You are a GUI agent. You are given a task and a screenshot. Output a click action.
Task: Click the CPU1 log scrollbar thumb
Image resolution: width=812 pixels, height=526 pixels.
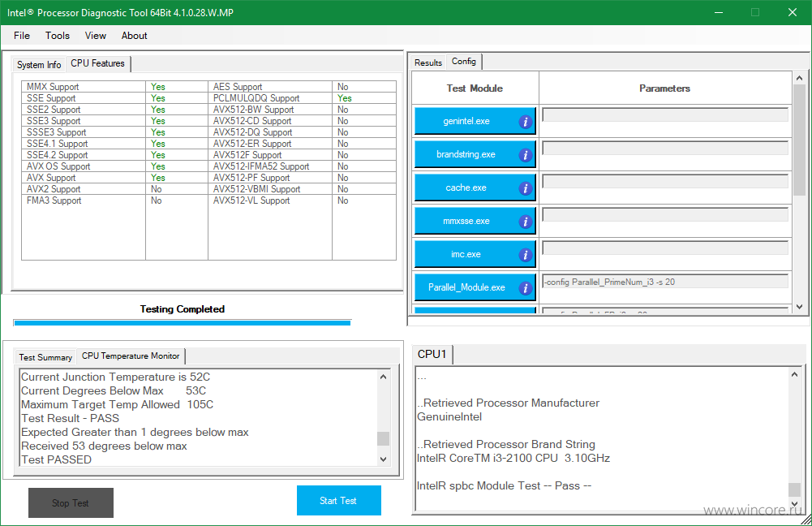[x=794, y=489]
